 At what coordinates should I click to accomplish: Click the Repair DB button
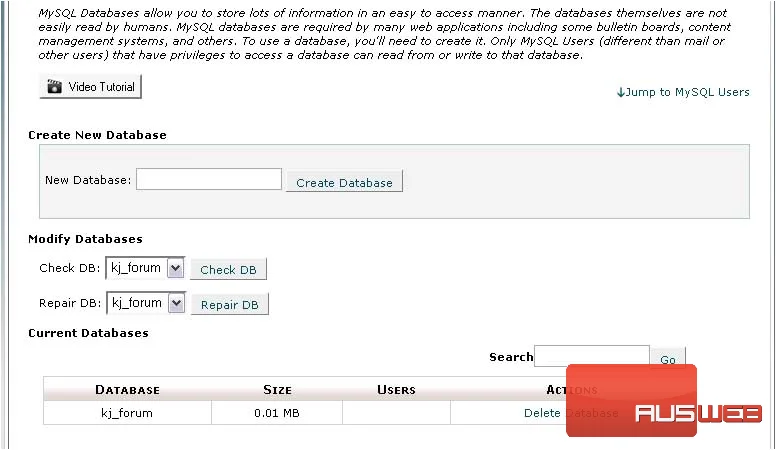[230, 305]
